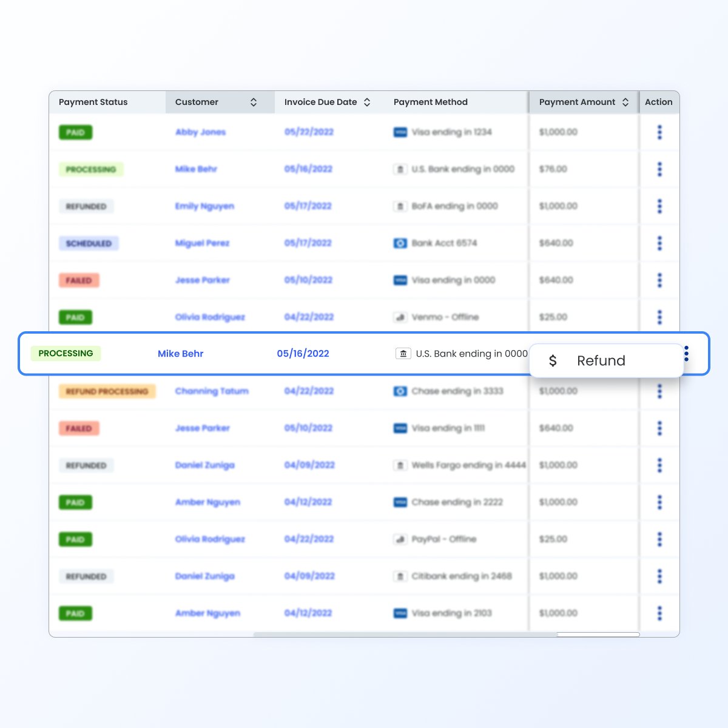Click 'Visa ending in 2103' payment method
Viewport: 728px width, 728px height.
click(451, 613)
